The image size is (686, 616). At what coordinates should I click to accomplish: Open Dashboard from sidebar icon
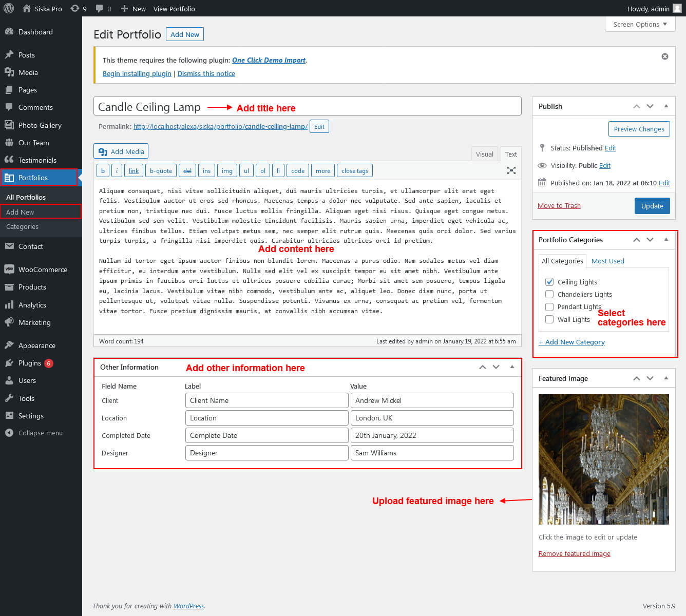(9, 31)
